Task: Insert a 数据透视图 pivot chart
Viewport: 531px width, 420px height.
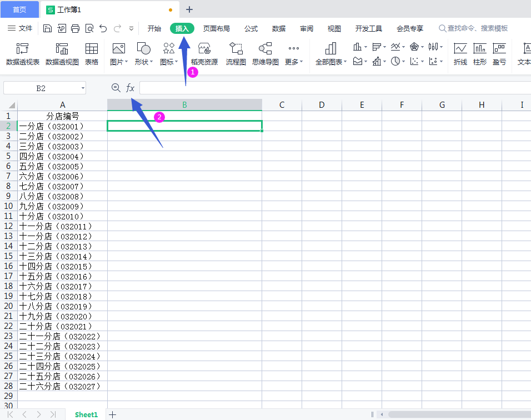Action: click(62, 54)
